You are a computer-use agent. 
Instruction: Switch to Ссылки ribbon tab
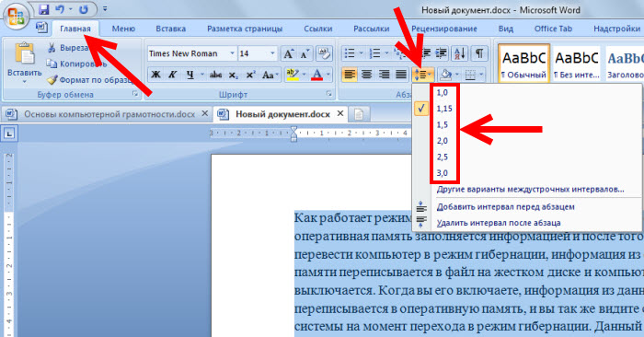(x=318, y=29)
